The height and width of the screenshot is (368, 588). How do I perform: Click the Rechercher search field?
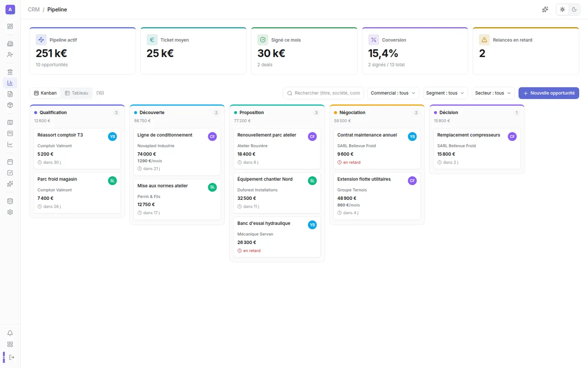tap(323, 93)
